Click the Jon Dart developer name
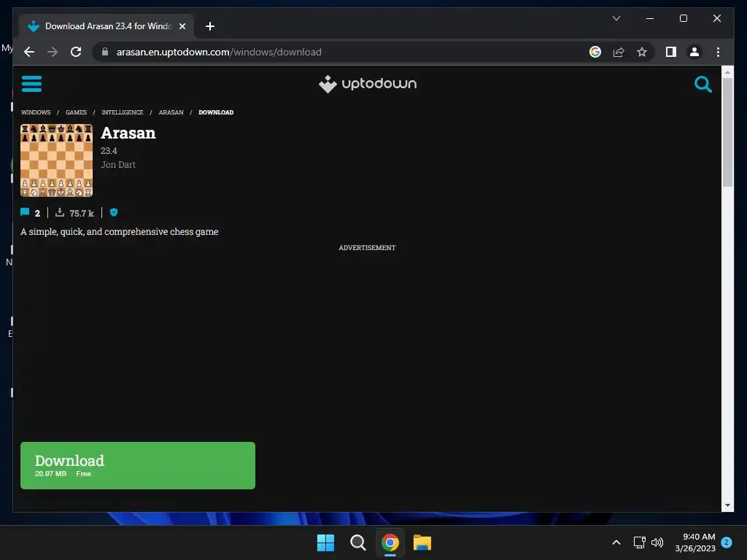Image resolution: width=747 pixels, height=560 pixels. point(118,164)
